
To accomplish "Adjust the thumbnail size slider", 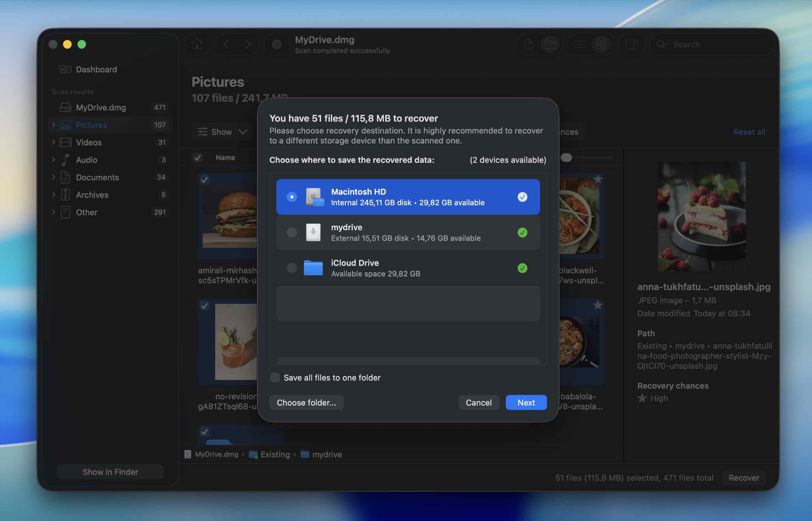I will point(566,158).
